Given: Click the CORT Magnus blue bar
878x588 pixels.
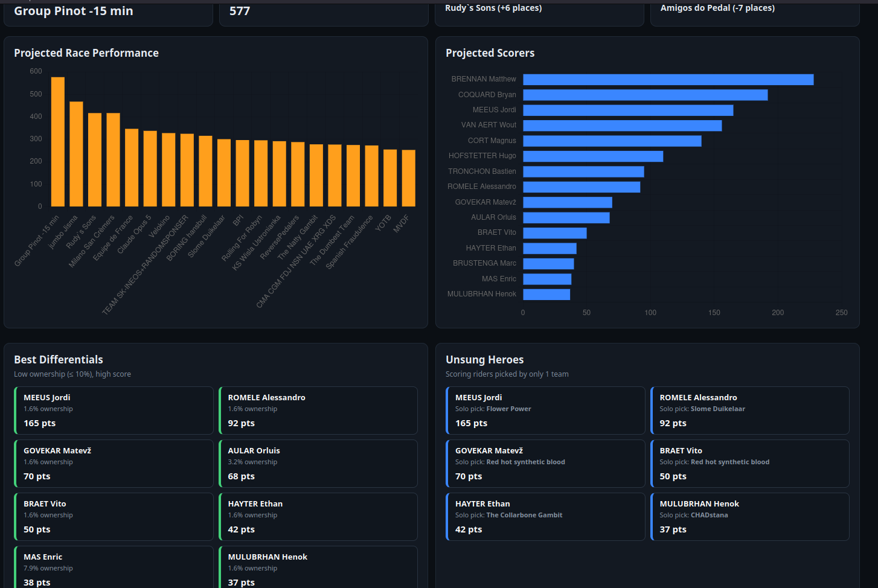Looking at the screenshot, I should (612, 141).
